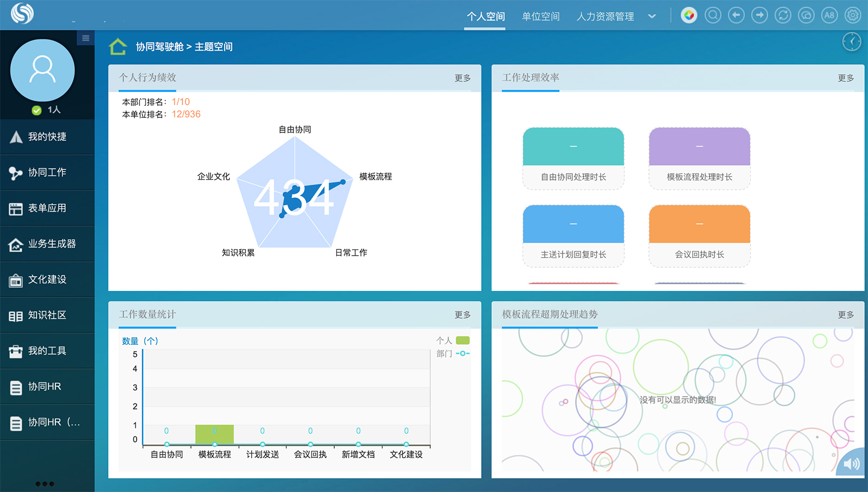
Task: Open 更多 in 模板流程超期处理趋势 panel
Action: (846, 315)
